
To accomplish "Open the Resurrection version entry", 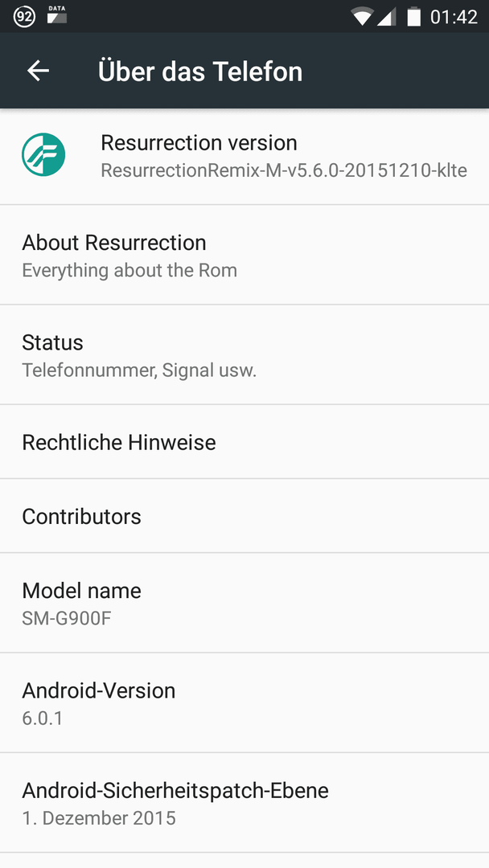I will pos(244,156).
